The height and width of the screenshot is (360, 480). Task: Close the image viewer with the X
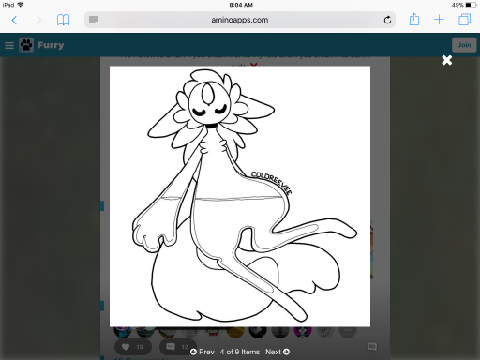pyautogui.click(x=447, y=60)
